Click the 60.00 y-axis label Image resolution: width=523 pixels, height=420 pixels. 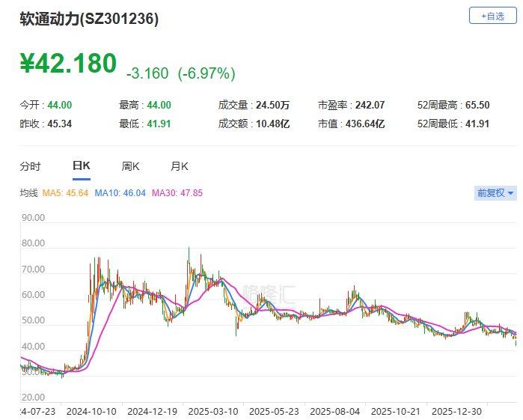(33, 295)
